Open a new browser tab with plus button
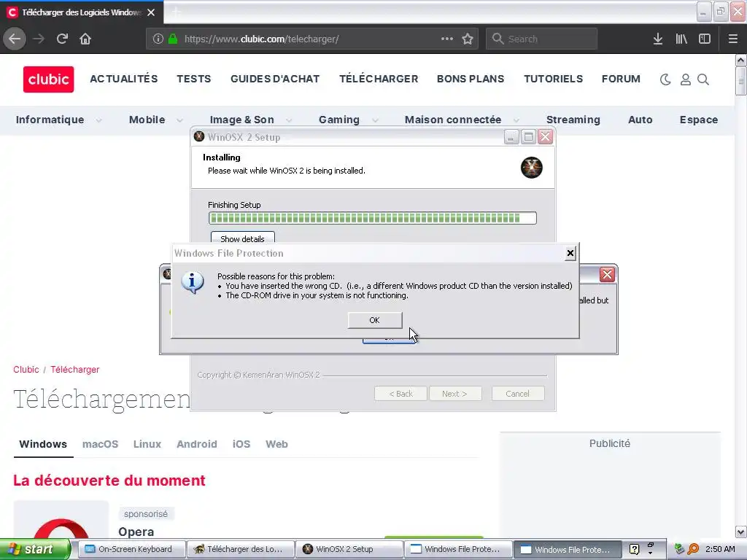The height and width of the screenshot is (560, 747). [176, 12]
